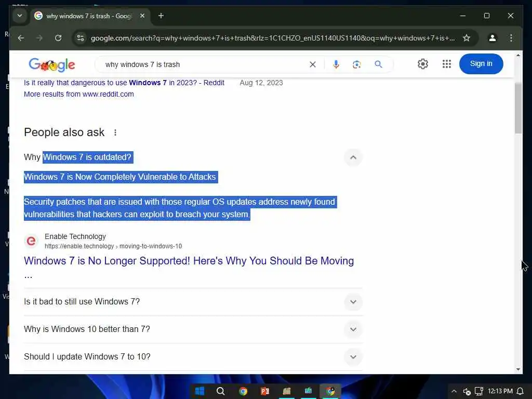Collapse 'Why Windows 7 is outdated?' question
This screenshot has height=399, width=532.
(x=353, y=157)
